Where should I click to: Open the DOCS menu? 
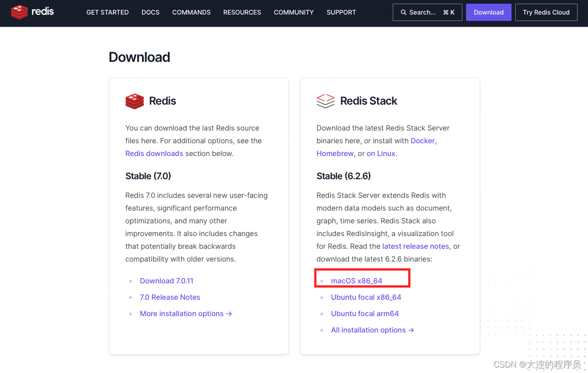150,12
